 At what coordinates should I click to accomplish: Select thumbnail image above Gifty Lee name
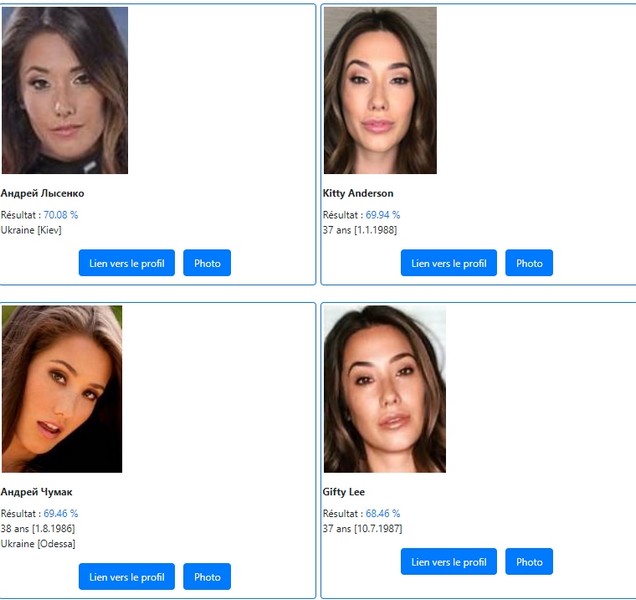[385, 389]
